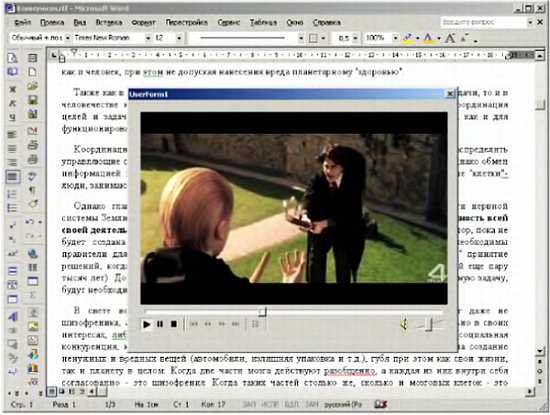
Task: Open the Справка menu
Action: (327, 22)
